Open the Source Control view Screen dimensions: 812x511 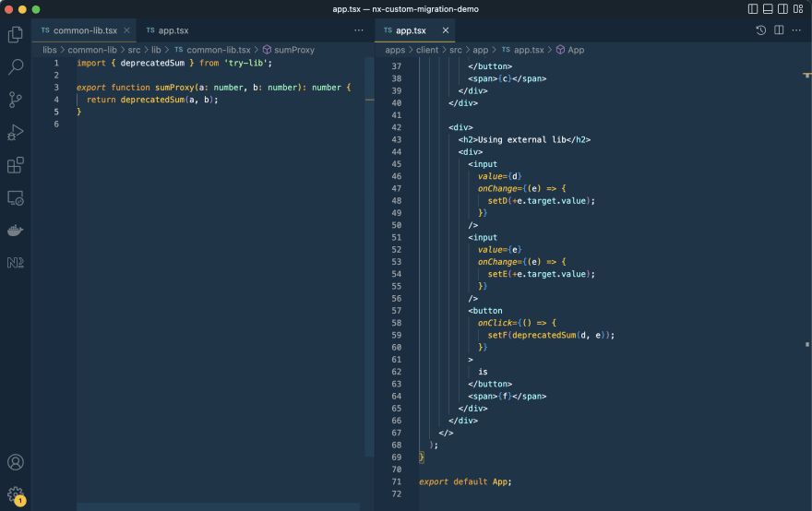tap(16, 100)
